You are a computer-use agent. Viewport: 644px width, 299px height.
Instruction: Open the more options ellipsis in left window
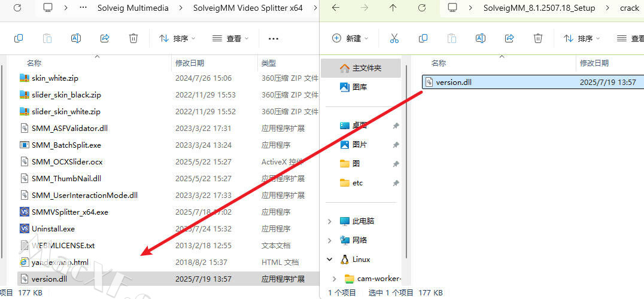click(274, 38)
